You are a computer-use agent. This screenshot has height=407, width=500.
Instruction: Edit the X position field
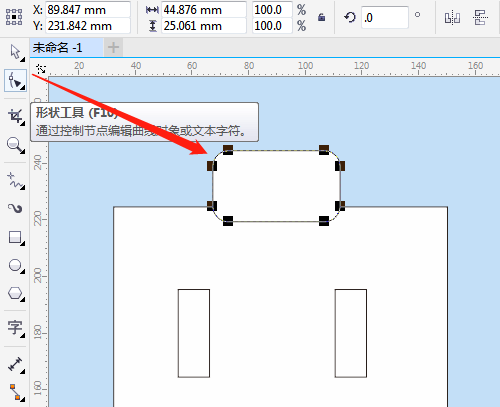(88, 10)
